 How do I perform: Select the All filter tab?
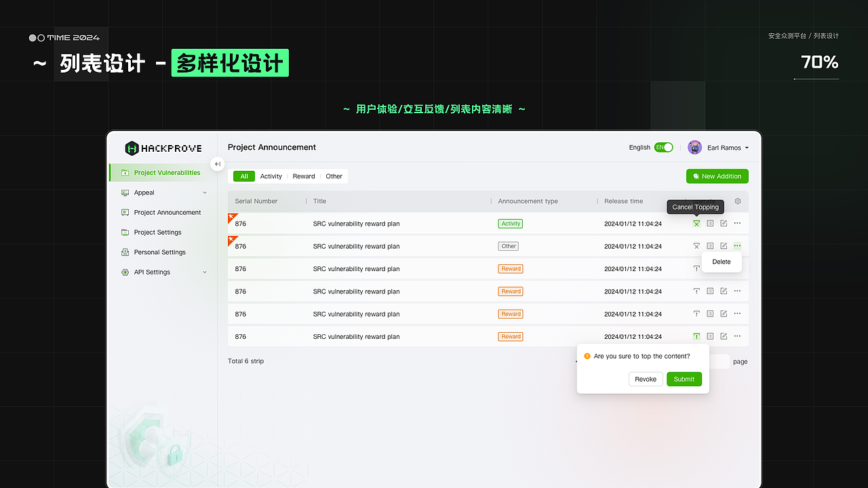(x=244, y=176)
